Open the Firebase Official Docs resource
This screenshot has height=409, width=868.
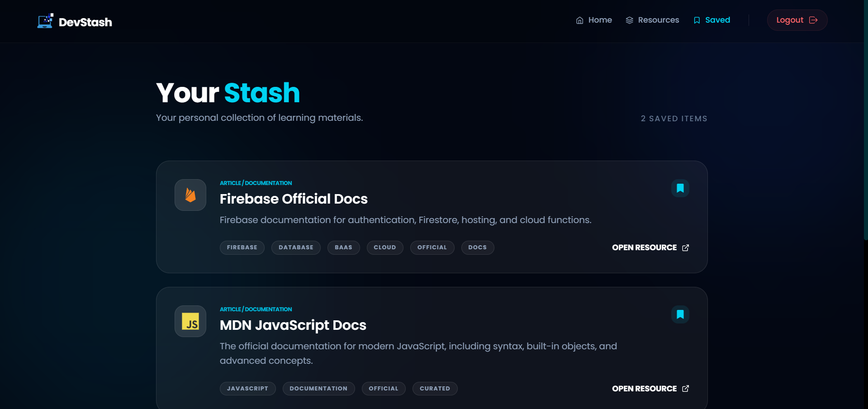[644, 247]
